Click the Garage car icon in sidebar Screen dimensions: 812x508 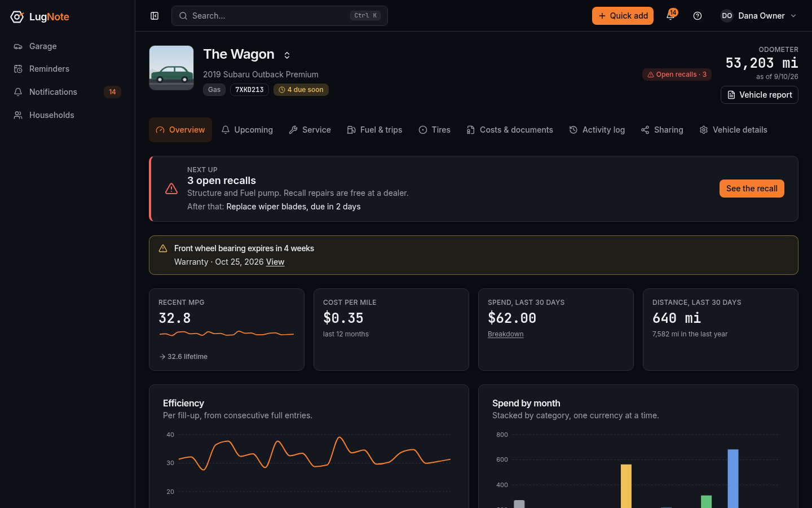pyautogui.click(x=18, y=46)
